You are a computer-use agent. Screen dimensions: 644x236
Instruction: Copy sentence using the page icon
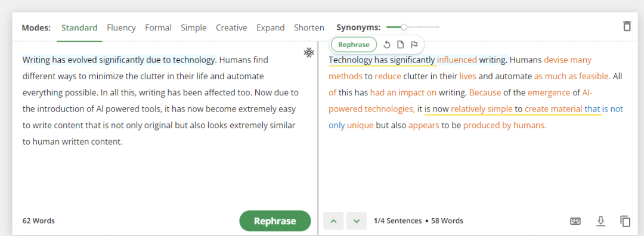[400, 45]
